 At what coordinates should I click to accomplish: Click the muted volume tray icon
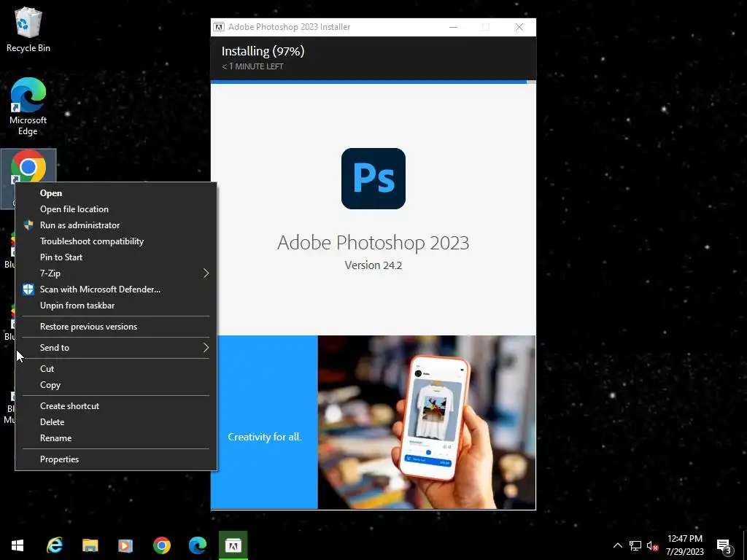(x=652, y=545)
